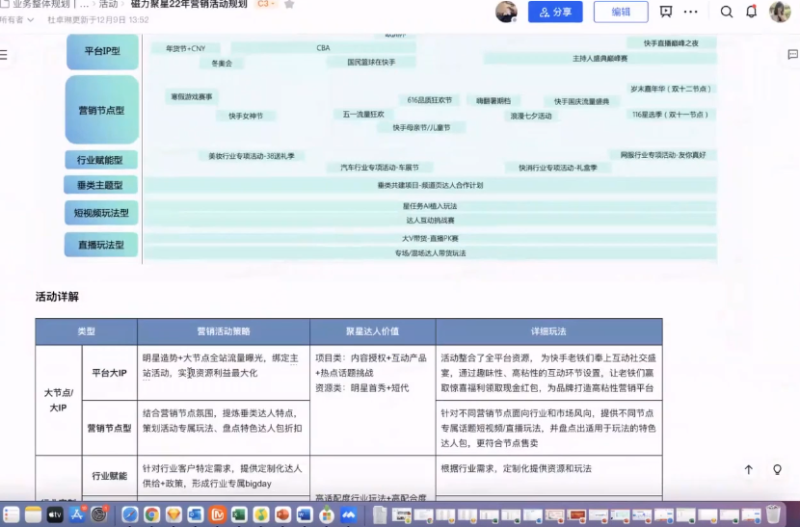Click the 平台大IP table cell

point(110,373)
